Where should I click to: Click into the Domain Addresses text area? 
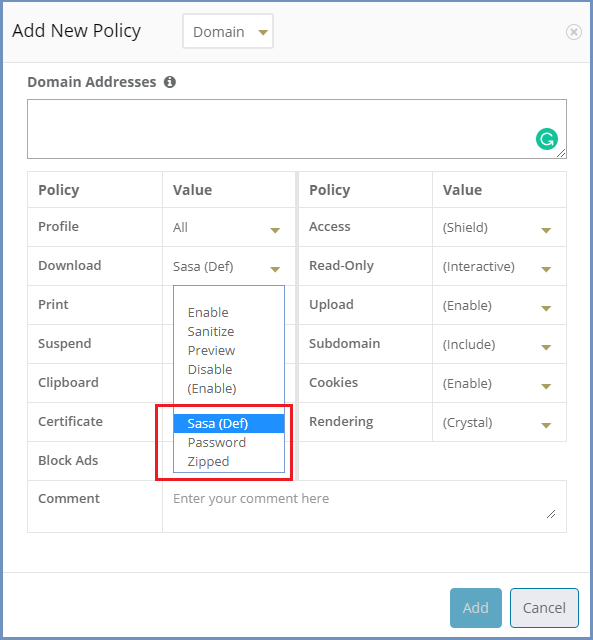(297, 129)
